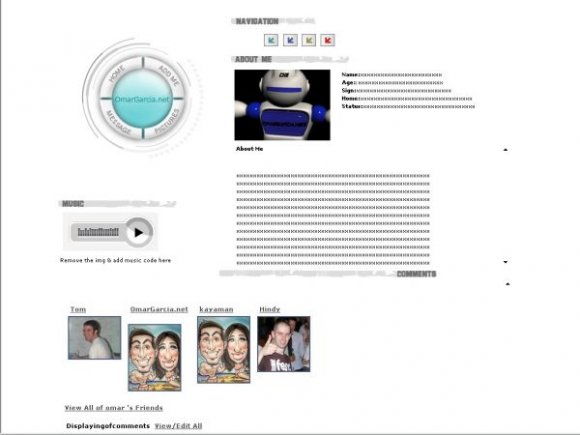
Task: Click the red navigation arrow icon
Action: coord(328,40)
